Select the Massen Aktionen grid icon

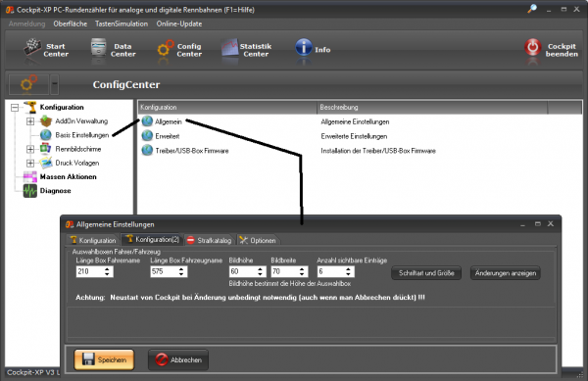click(x=30, y=176)
